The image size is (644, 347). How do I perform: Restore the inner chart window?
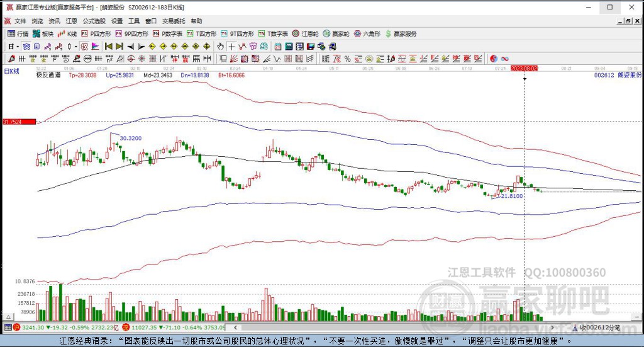coord(628,21)
